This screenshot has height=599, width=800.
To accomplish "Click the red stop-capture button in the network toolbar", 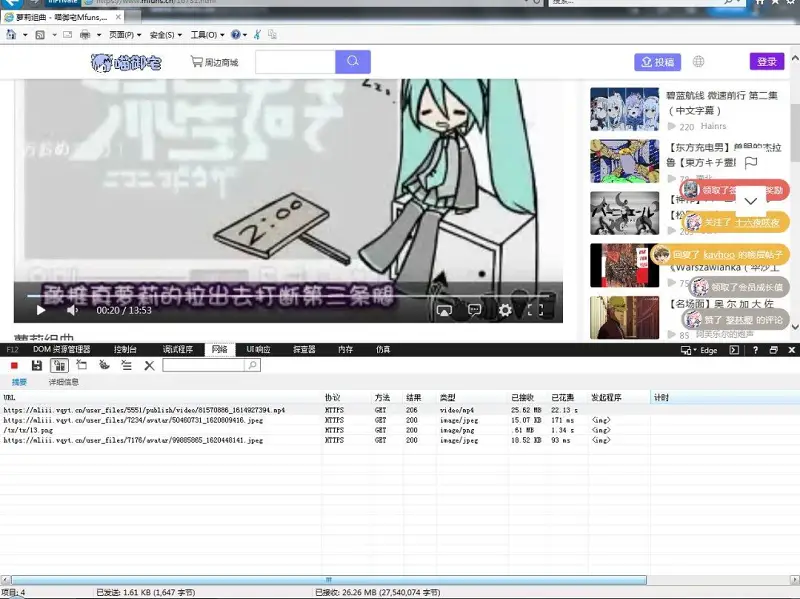I will click(x=14, y=365).
